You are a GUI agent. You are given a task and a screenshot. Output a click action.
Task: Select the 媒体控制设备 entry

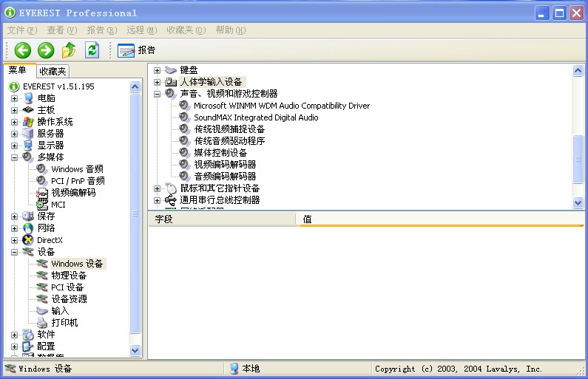point(220,153)
